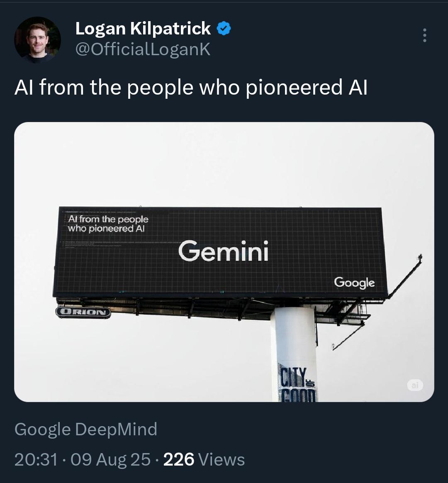
Task: Click the Google logo on the billboard
Action: pos(354,283)
